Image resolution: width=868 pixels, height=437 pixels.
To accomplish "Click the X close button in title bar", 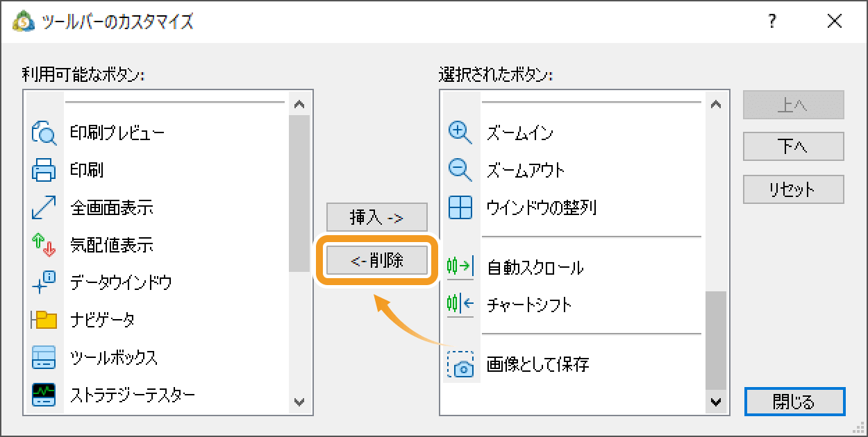I will [x=834, y=22].
